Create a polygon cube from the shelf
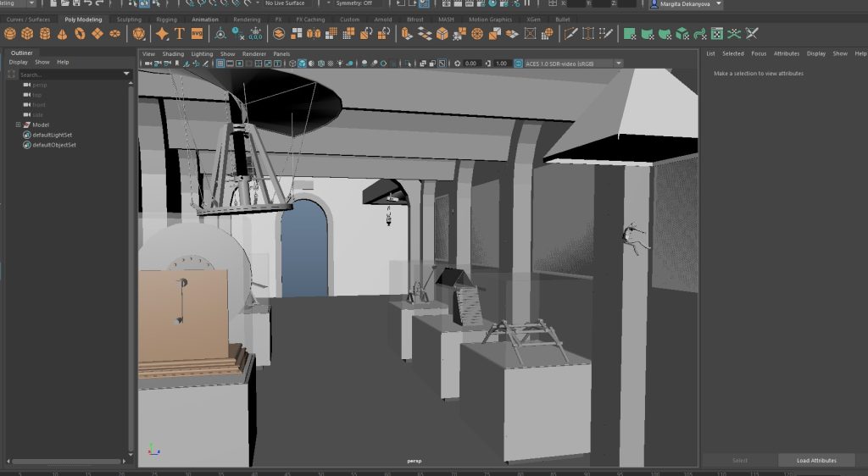 point(27,34)
